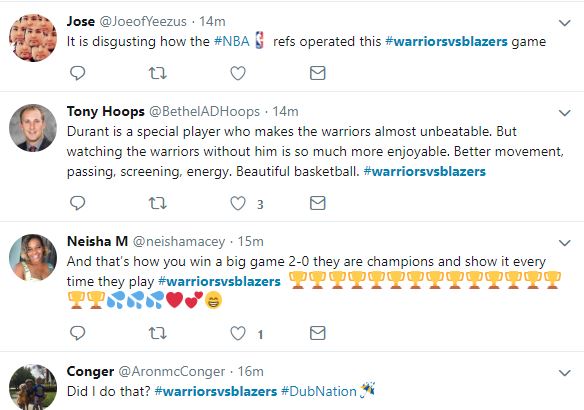
Task: Retweet Tony Hoops' tweet about Durant
Action: (x=158, y=203)
